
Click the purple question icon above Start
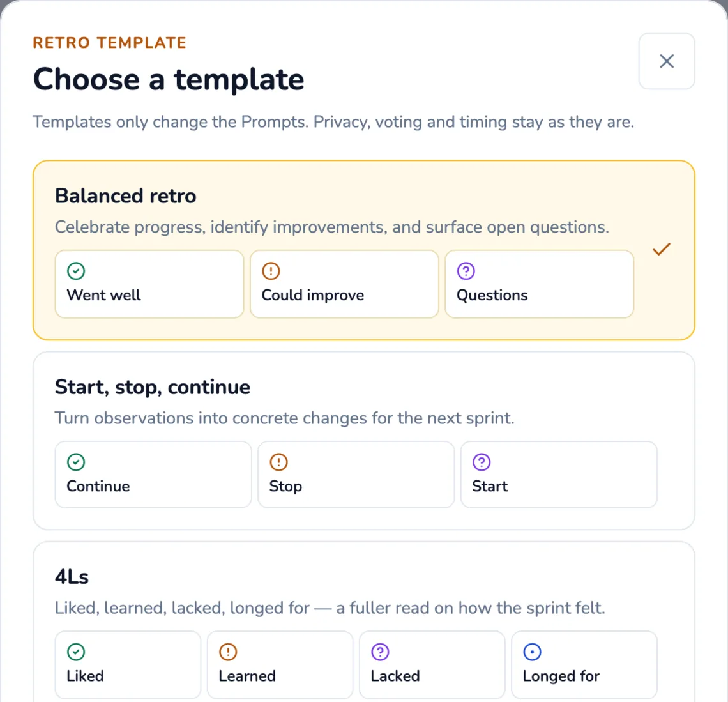point(482,462)
